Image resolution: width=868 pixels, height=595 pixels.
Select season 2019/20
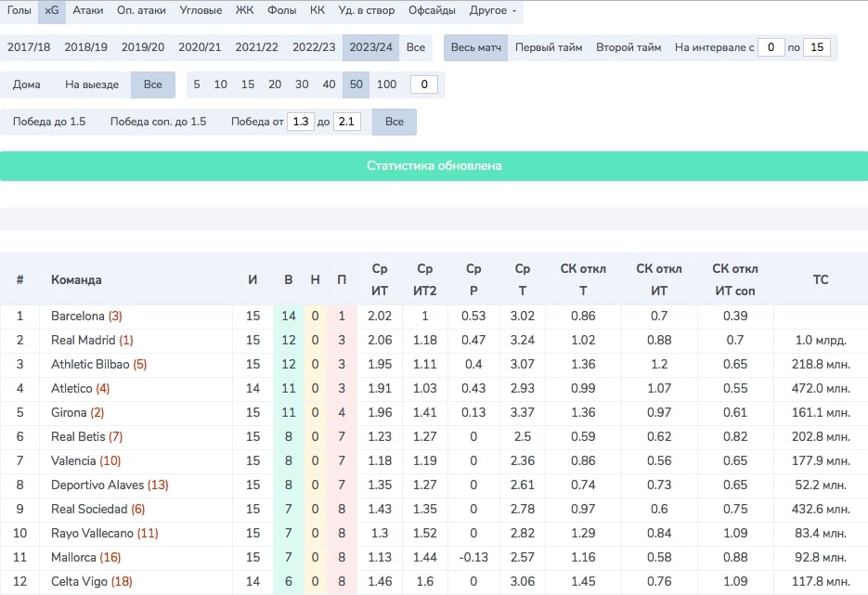click(x=143, y=47)
